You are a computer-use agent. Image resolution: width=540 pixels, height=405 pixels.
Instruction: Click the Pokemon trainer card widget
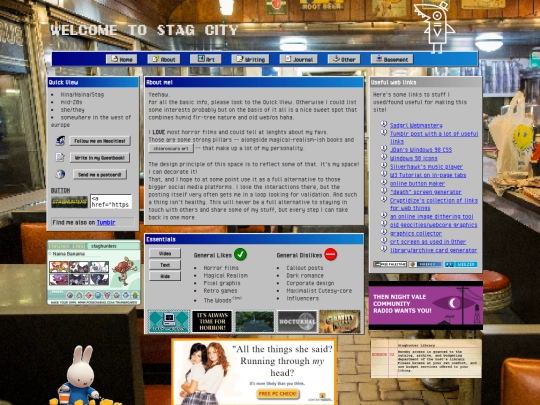(94, 273)
